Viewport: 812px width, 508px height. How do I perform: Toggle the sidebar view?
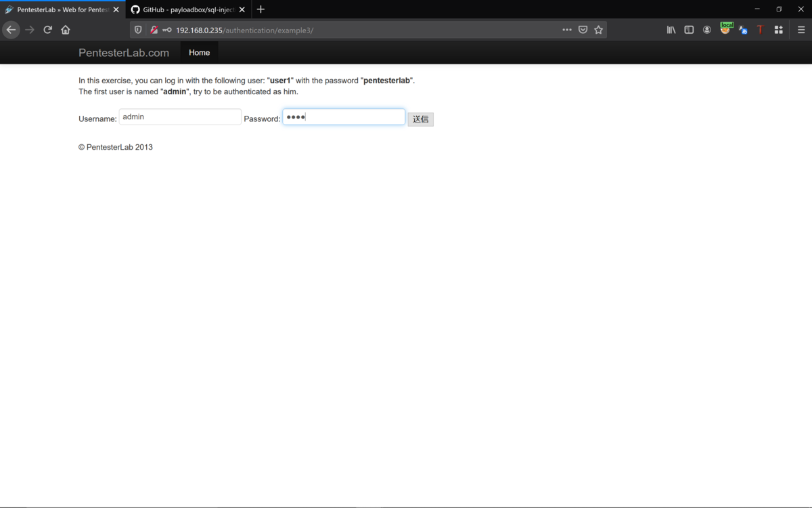689,30
